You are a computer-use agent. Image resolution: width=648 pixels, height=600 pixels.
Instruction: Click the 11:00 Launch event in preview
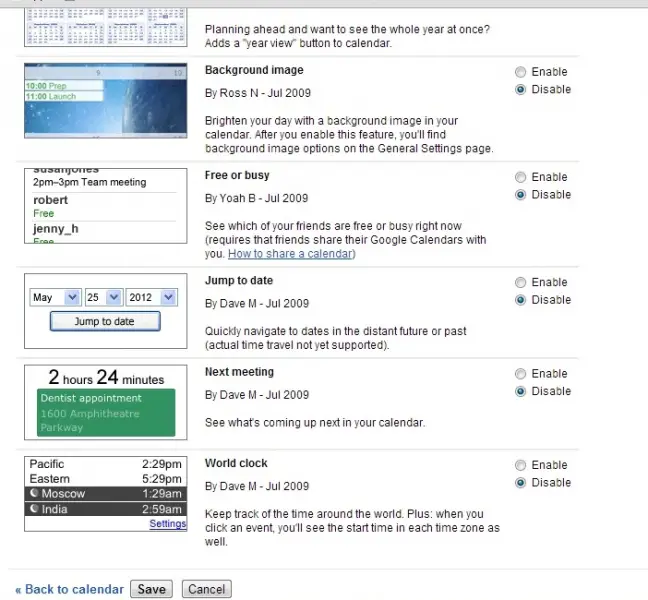(64, 96)
